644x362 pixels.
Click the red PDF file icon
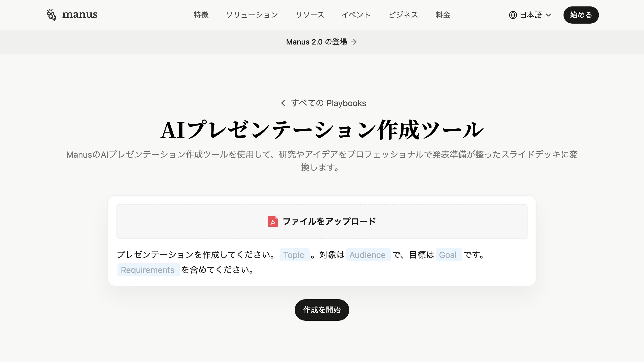pyautogui.click(x=273, y=221)
